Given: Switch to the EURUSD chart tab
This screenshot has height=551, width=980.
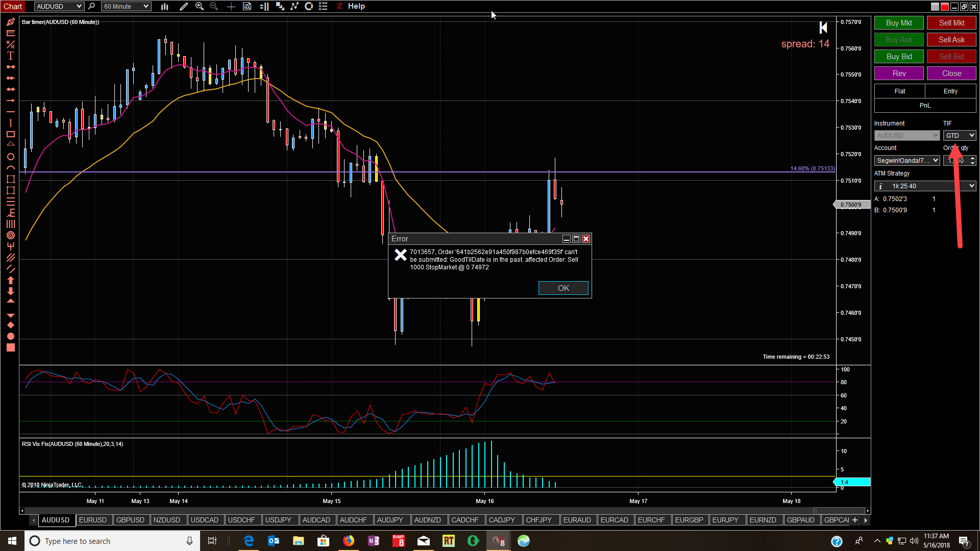Looking at the screenshot, I should 93,520.
